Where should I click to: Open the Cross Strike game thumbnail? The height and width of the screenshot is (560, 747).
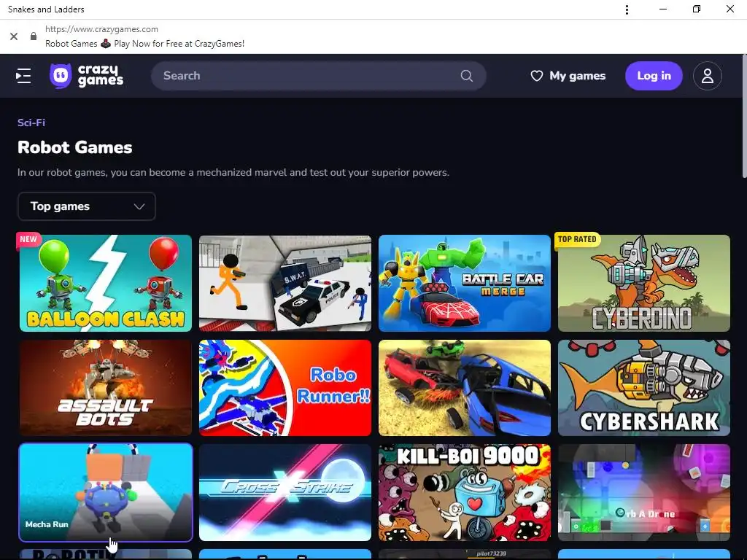285,492
